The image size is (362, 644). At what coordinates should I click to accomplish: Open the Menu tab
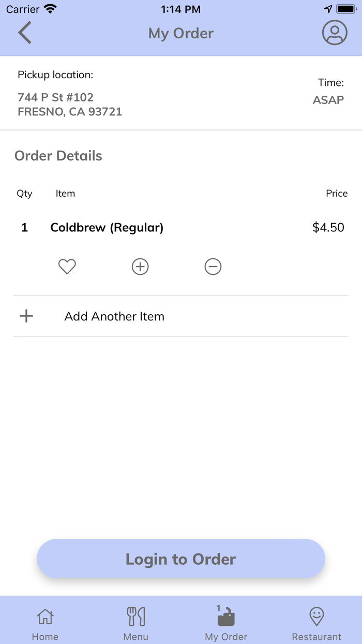coord(136,623)
